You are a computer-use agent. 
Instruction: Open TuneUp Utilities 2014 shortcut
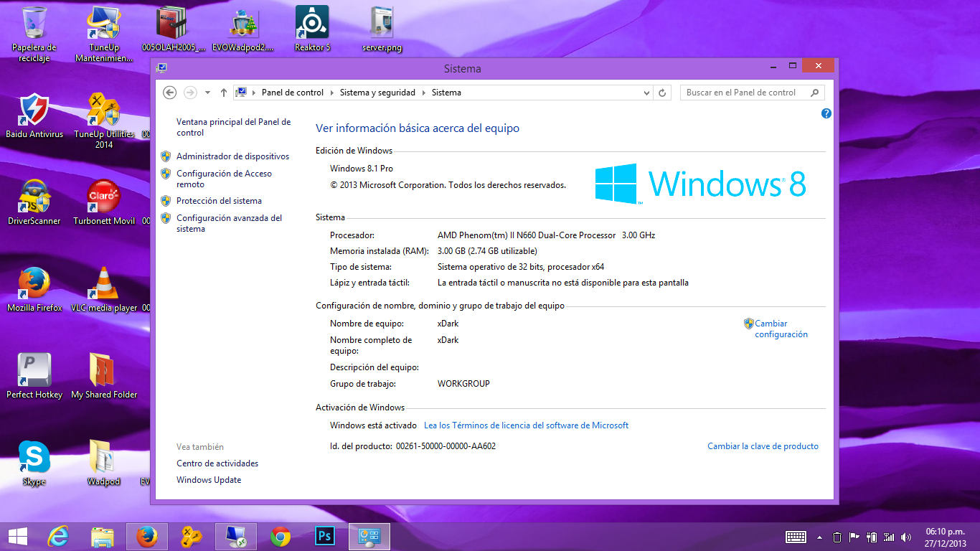pos(104,121)
